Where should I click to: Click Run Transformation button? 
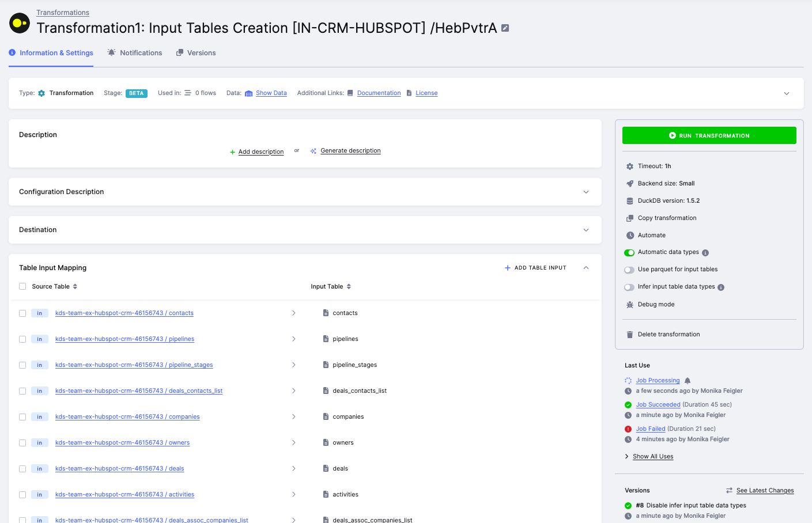[709, 135]
